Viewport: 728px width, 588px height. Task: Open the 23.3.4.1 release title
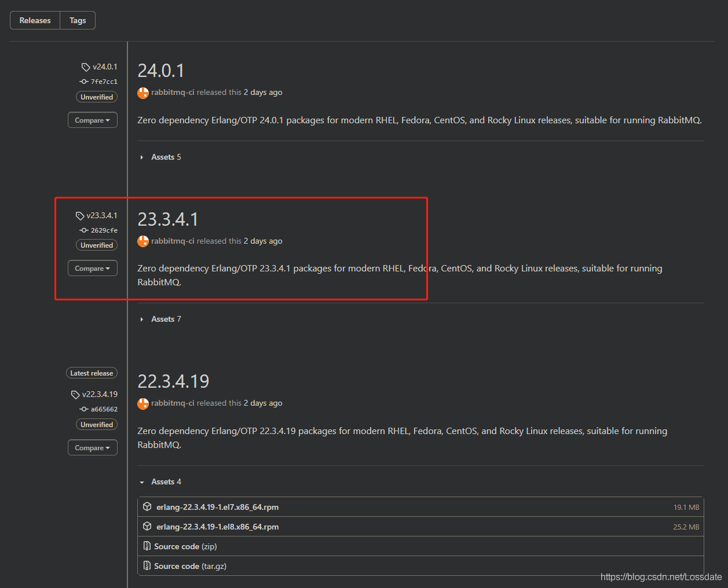tap(168, 219)
